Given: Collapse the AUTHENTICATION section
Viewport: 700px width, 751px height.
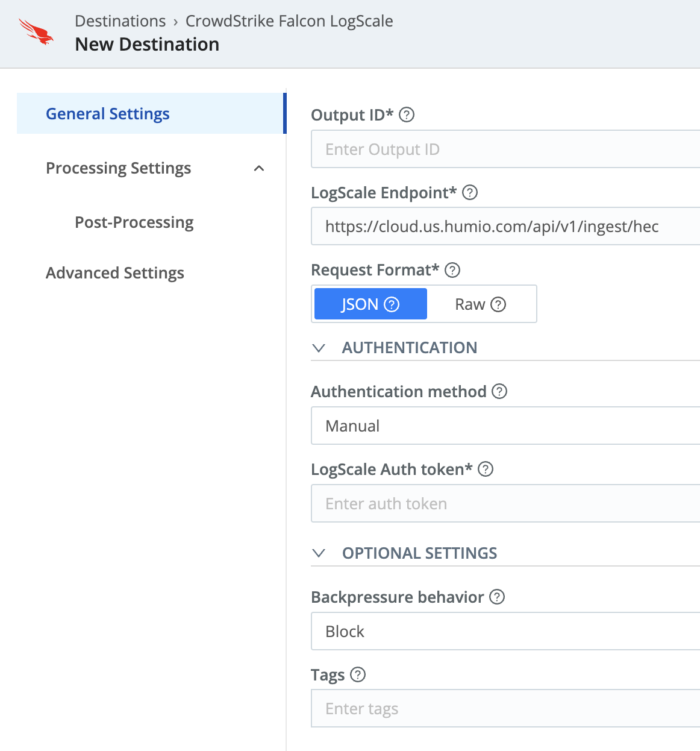Looking at the screenshot, I should tap(319, 348).
